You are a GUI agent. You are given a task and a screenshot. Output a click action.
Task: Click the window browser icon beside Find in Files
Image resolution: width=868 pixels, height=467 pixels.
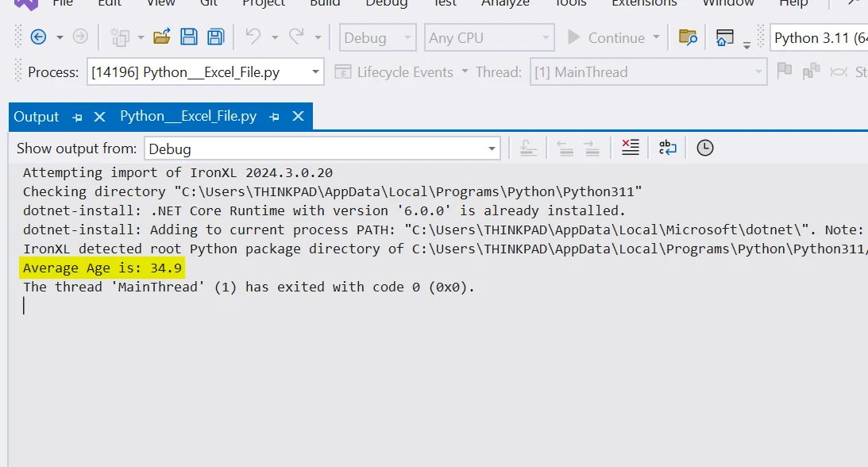pos(724,37)
